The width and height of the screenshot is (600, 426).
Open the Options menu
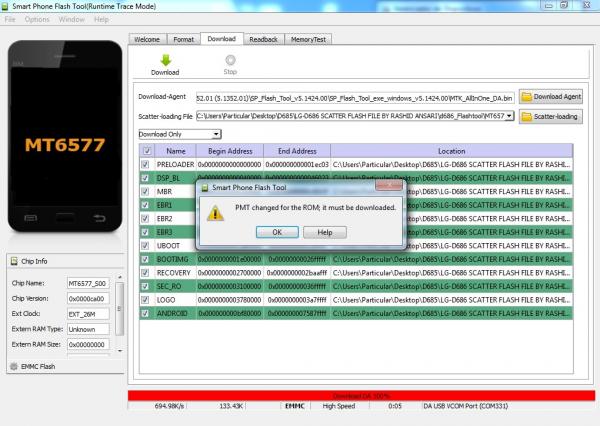[37, 20]
